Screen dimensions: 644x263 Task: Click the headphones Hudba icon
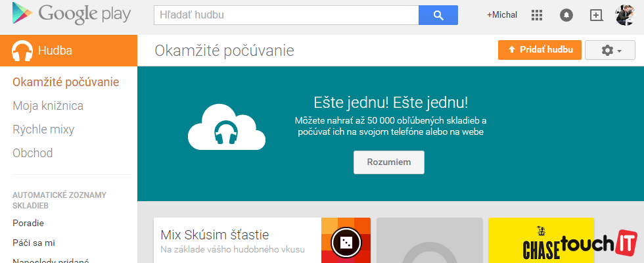[x=23, y=51]
